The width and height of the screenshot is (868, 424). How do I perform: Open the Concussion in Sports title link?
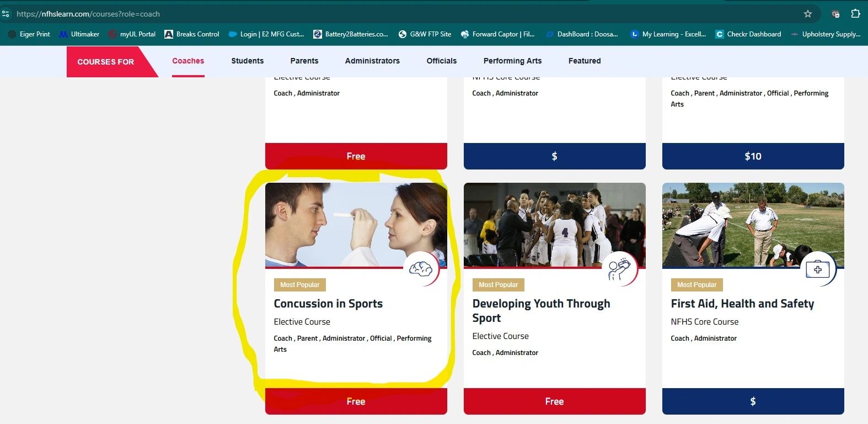(x=328, y=304)
